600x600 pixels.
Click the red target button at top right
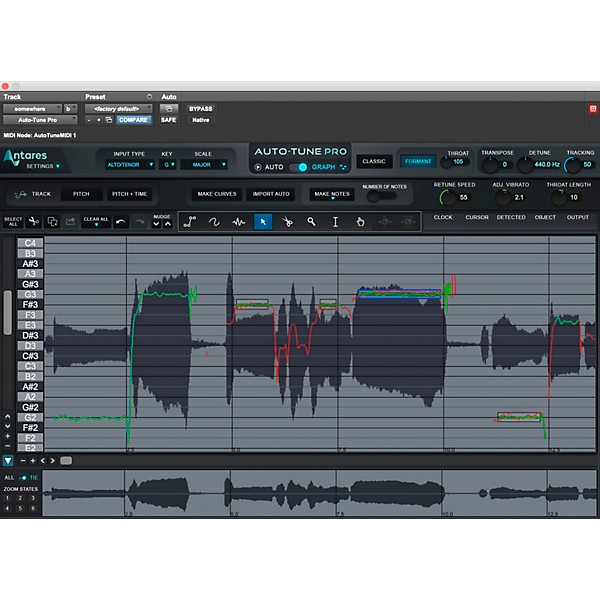tap(593, 109)
